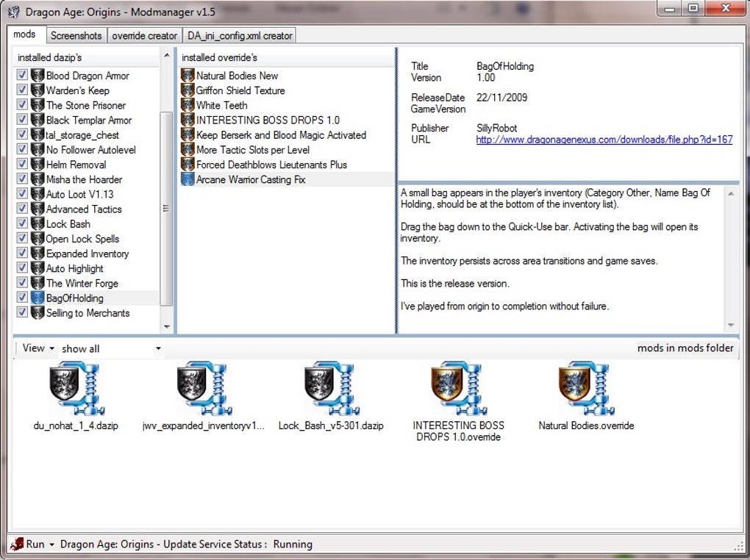Click the Black Templar Armor shield icon

tap(37, 120)
